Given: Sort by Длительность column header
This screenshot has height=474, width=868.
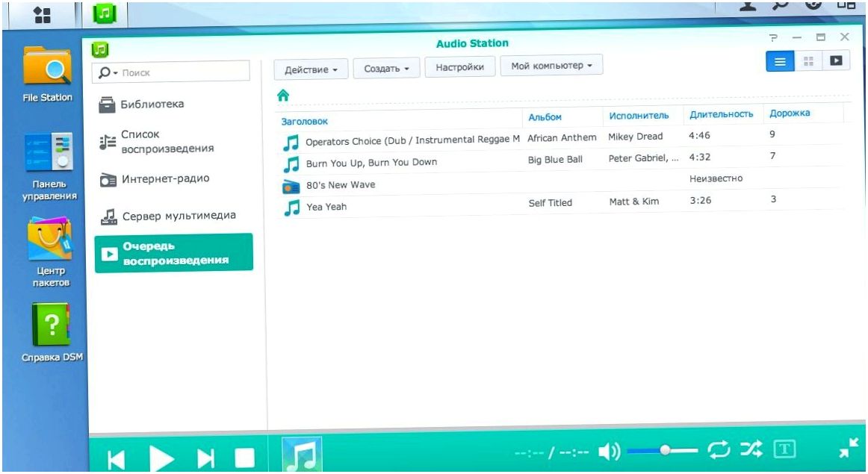Looking at the screenshot, I should coord(722,114).
